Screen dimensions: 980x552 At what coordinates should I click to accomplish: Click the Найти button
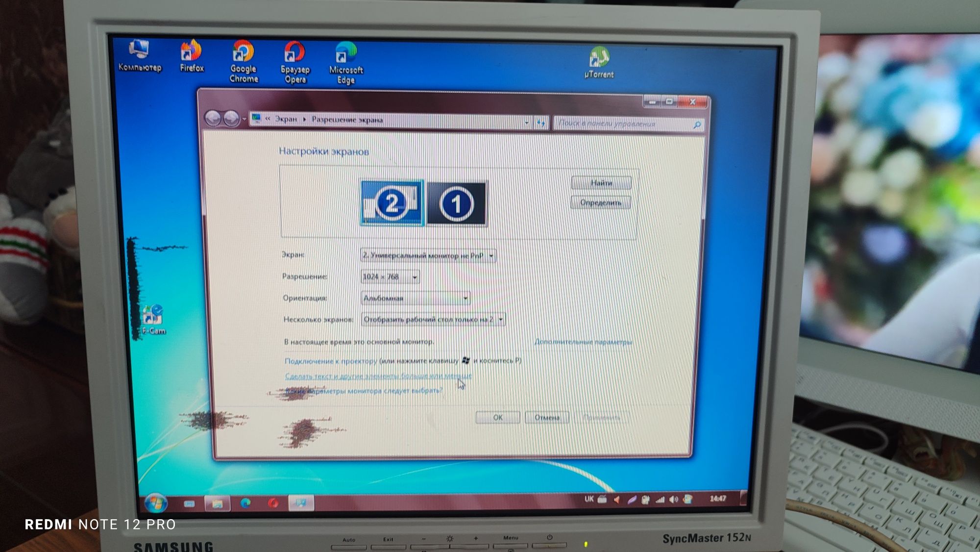(601, 183)
